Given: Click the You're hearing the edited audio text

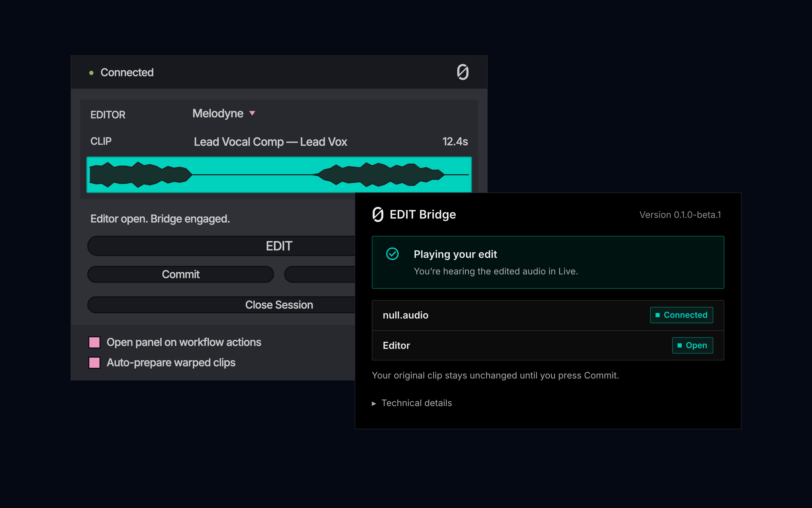Looking at the screenshot, I should click(x=496, y=271).
